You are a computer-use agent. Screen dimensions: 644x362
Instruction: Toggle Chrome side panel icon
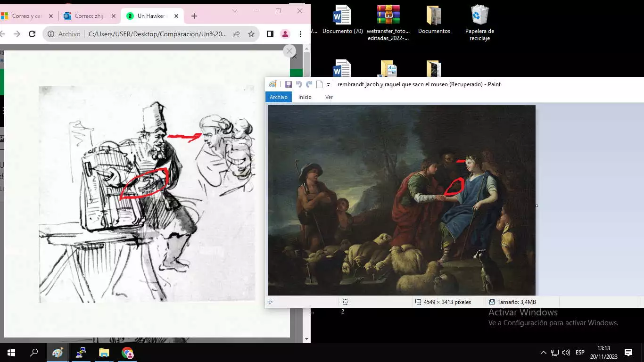(270, 34)
